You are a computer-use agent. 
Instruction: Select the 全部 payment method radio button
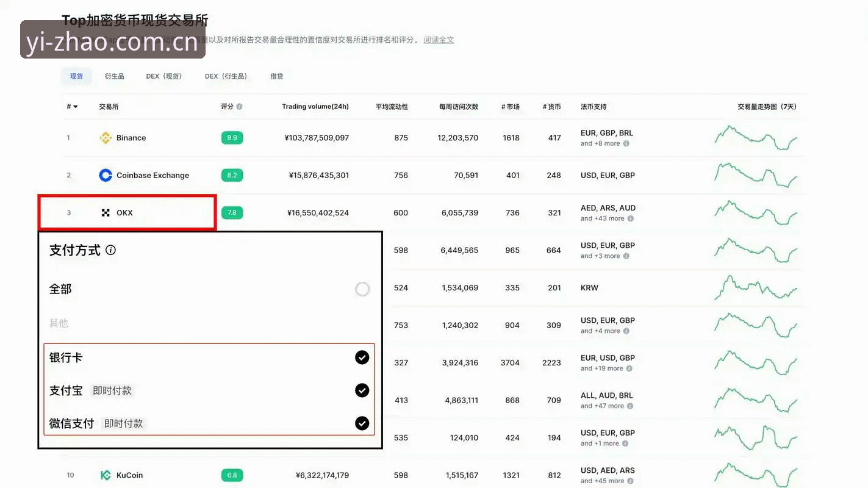tap(362, 289)
